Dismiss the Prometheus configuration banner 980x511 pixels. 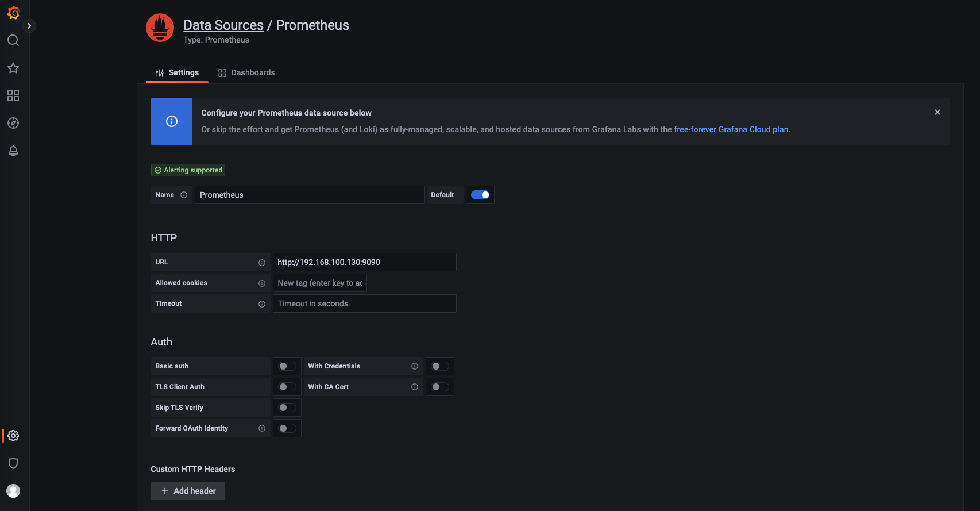coord(937,112)
